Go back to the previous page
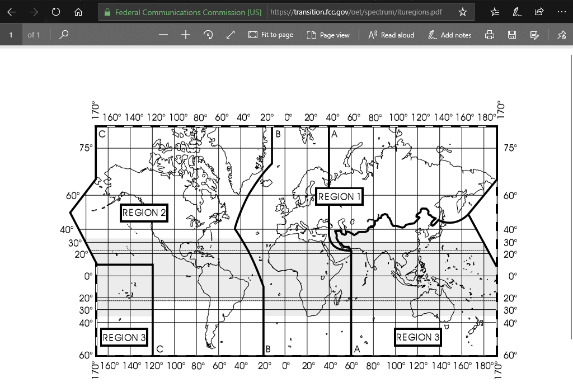573x392 pixels. click(x=11, y=12)
